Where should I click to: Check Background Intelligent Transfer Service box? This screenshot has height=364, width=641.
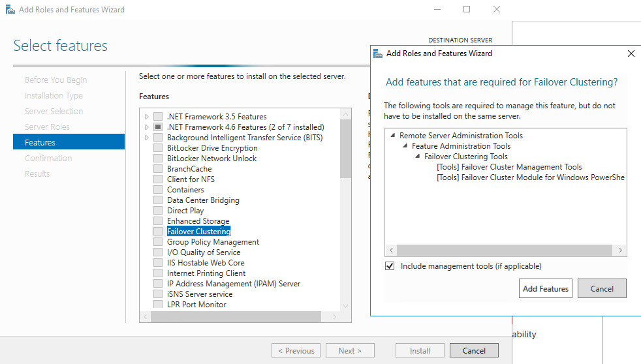coord(158,137)
